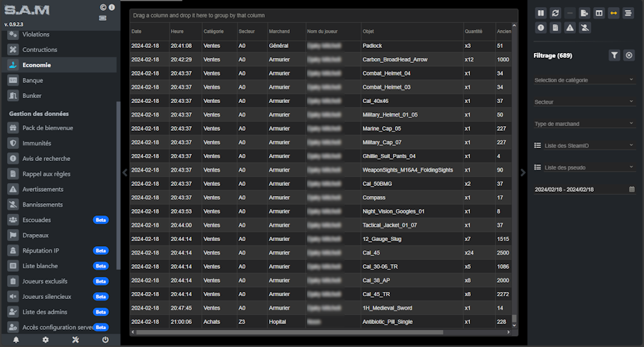The image size is (644, 347).
Task: Click the refresh icon in the toolbar
Action: coord(555,13)
